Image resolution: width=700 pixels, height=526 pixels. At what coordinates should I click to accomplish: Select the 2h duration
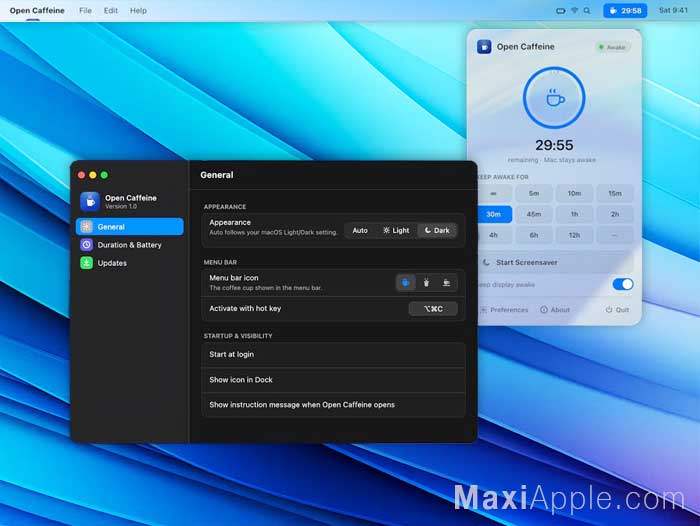tap(615, 214)
